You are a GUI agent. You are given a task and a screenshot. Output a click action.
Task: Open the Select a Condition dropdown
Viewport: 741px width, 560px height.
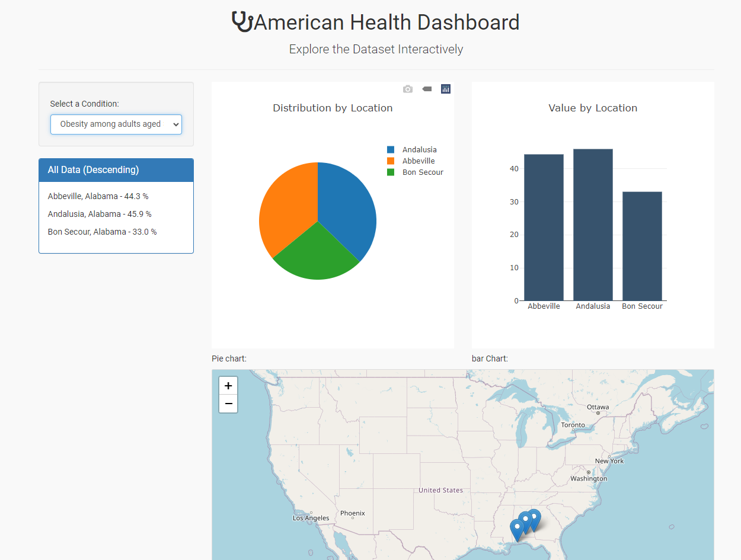116,124
